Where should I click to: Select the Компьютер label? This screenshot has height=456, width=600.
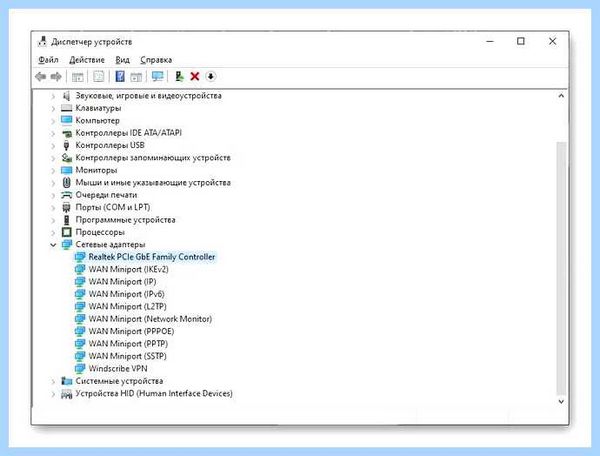coord(98,120)
